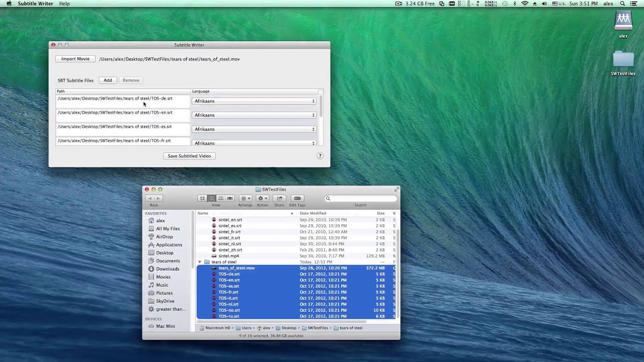This screenshot has width=644, height=362.
Task: Open the Subtitle Writer menu
Action: point(35,4)
